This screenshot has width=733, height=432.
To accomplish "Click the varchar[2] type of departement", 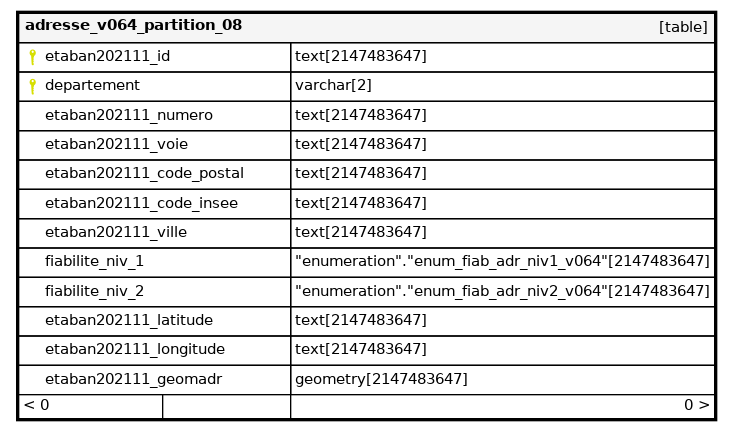I will click(333, 86).
